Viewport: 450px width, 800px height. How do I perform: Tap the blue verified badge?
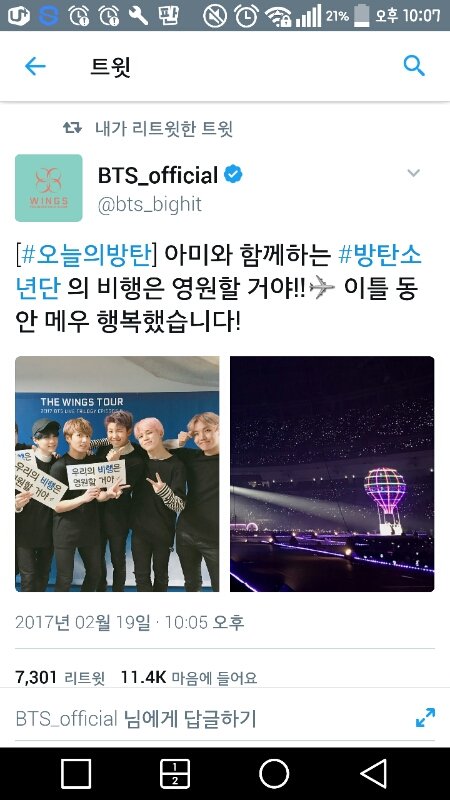tap(234, 175)
